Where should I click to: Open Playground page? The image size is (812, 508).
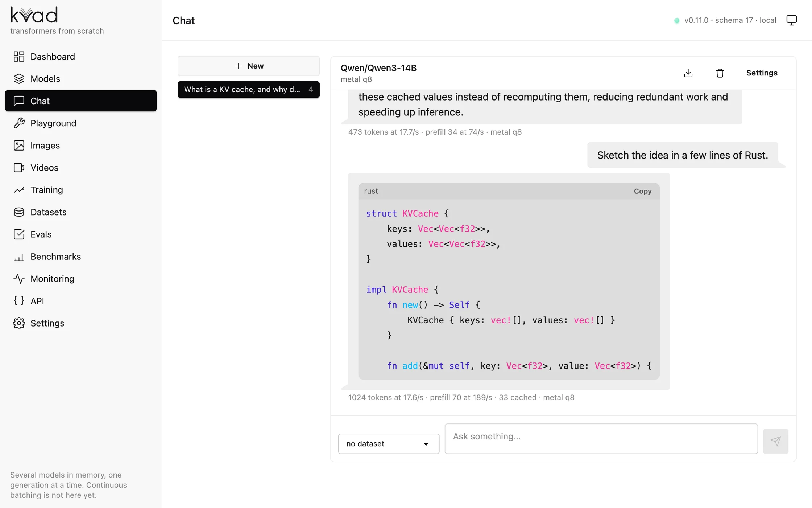point(81,123)
